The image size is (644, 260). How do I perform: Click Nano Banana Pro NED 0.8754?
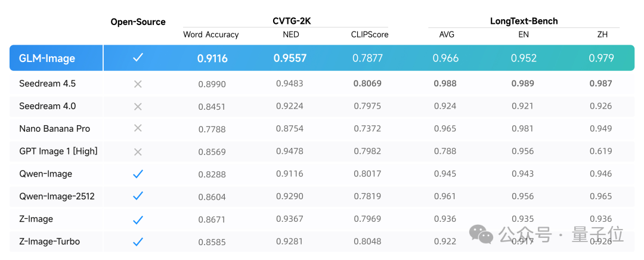(290, 129)
